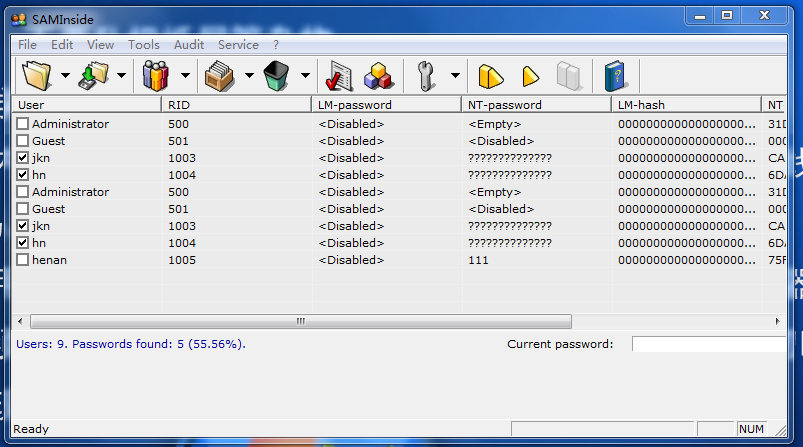Click the horizontal scrollbar right arrow
803x447 pixels.
tap(777, 322)
